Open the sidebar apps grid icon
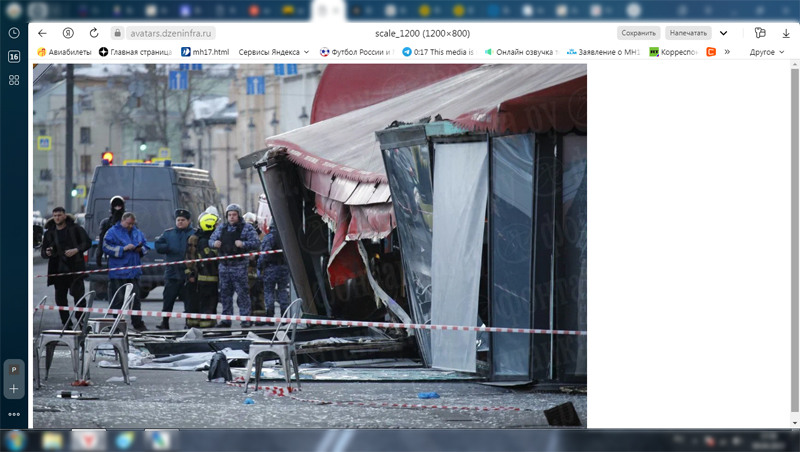This screenshot has width=800, height=452. (14, 80)
